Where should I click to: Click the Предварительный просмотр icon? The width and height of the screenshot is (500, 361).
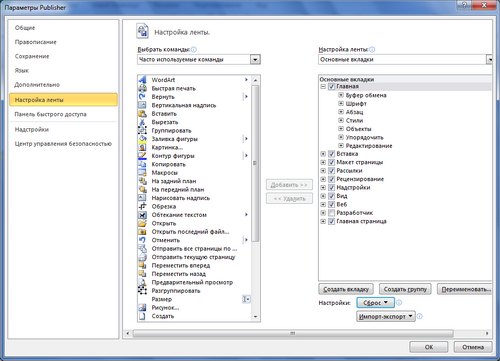pos(142,282)
